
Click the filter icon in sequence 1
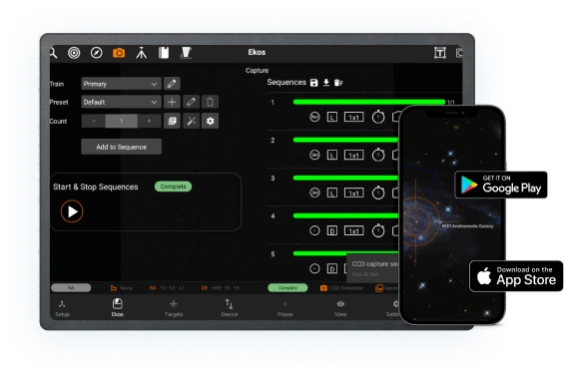coord(315,117)
